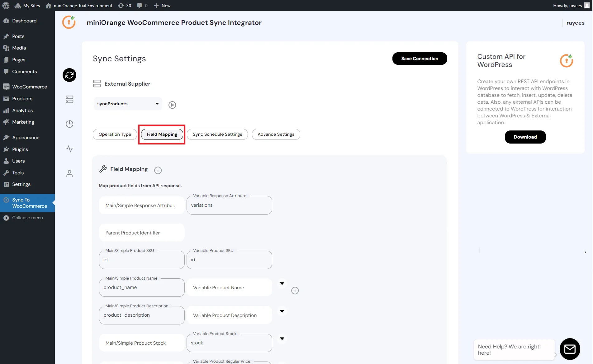Click the New content button
Image resolution: width=593 pixels, height=364 pixels.
162,5
